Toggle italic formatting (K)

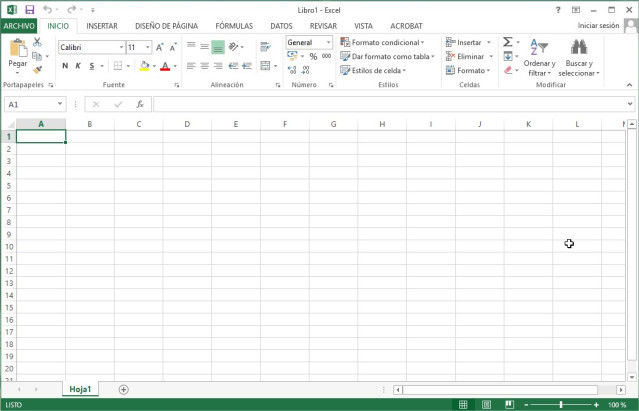click(78, 66)
